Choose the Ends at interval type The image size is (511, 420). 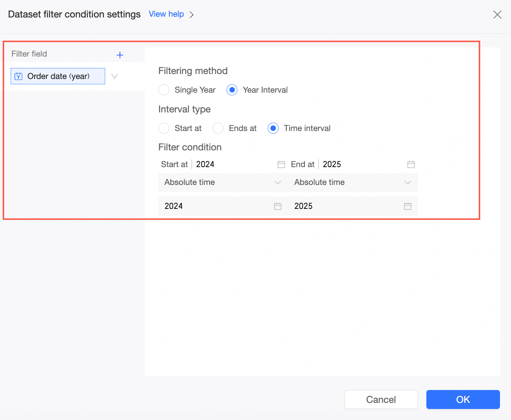[x=218, y=128]
